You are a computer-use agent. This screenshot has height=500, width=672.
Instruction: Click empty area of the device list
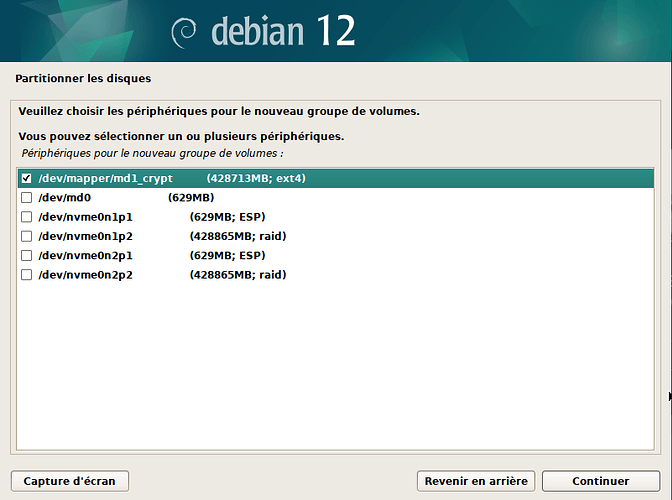click(336, 364)
